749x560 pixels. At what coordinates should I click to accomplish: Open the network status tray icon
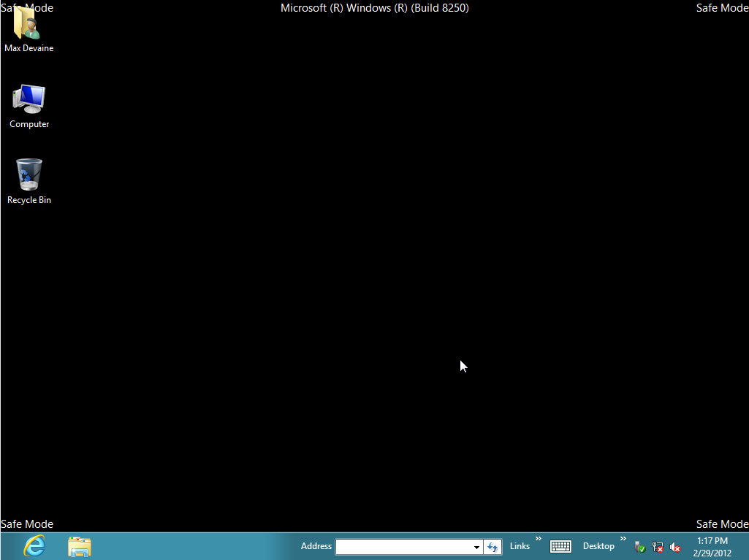657,547
